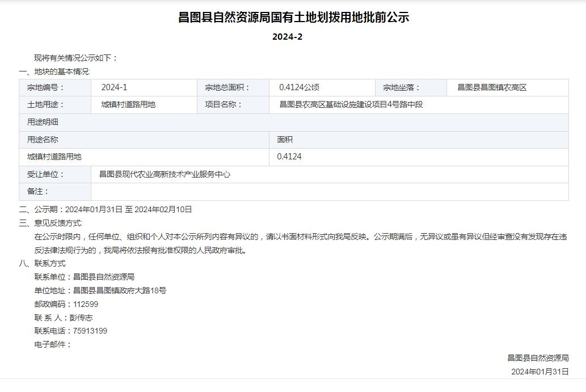Screen dimensions: 586x392
Task: Click the 宗地总面积 label cell
Action: pyautogui.click(x=233, y=87)
